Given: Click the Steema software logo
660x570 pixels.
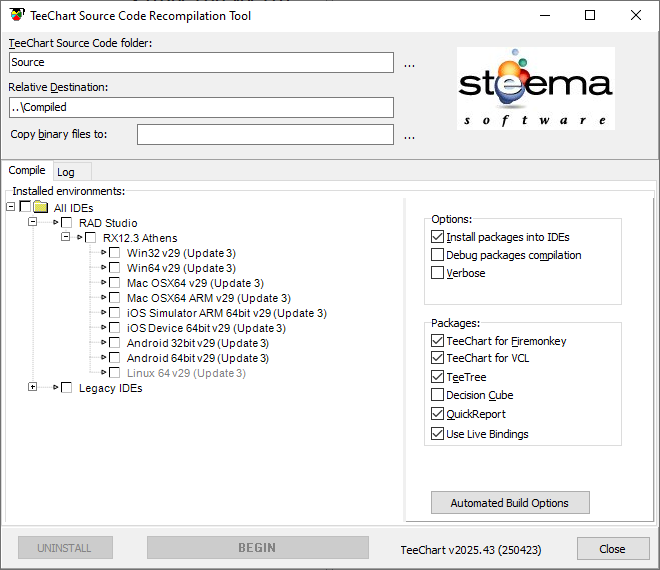Looking at the screenshot, I should (x=535, y=88).
